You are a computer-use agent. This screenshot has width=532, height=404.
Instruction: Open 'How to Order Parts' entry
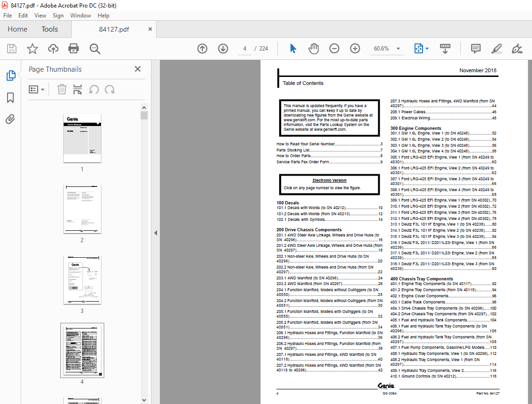pyautogui.click(x=330, y=156)
